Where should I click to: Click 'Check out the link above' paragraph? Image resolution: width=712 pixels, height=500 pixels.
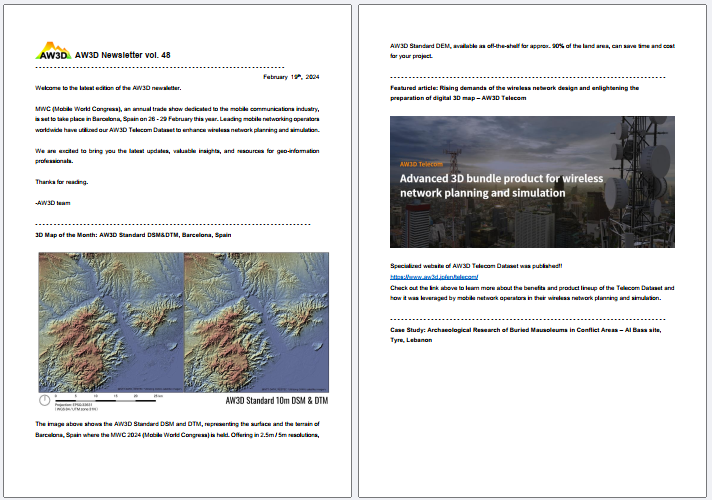click(x=532, y=293)
